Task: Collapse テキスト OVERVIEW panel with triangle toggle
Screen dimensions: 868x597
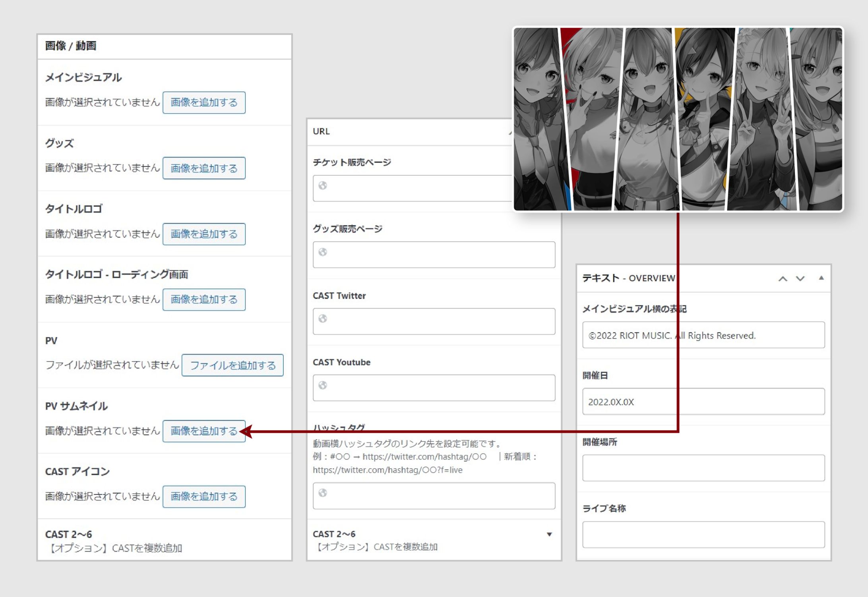Action: tap(821, 278)
